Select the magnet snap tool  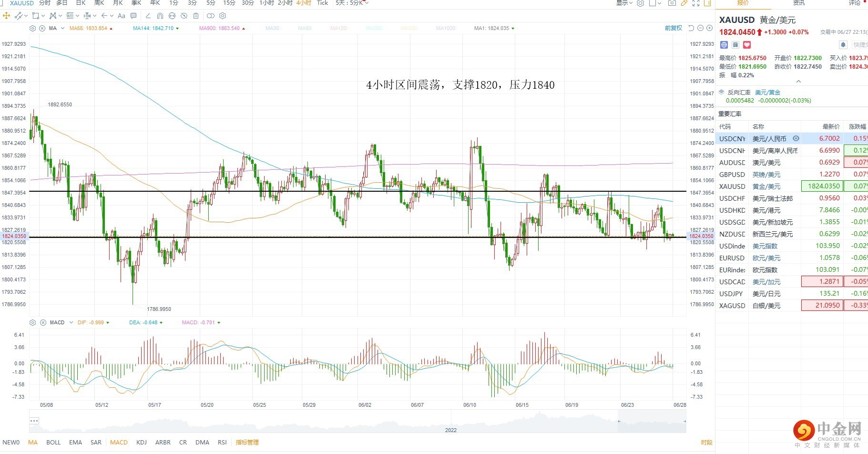160,16
